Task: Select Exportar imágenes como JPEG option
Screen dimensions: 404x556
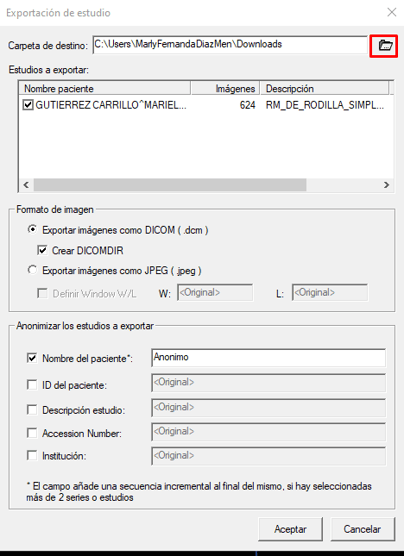Action: pos(32,271)
